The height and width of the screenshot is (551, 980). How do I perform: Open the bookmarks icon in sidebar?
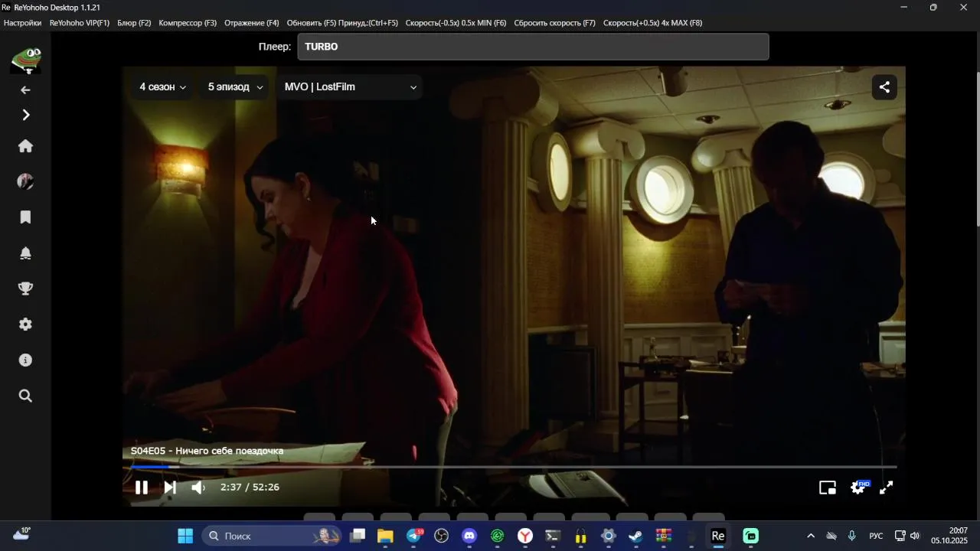(25, 217)
